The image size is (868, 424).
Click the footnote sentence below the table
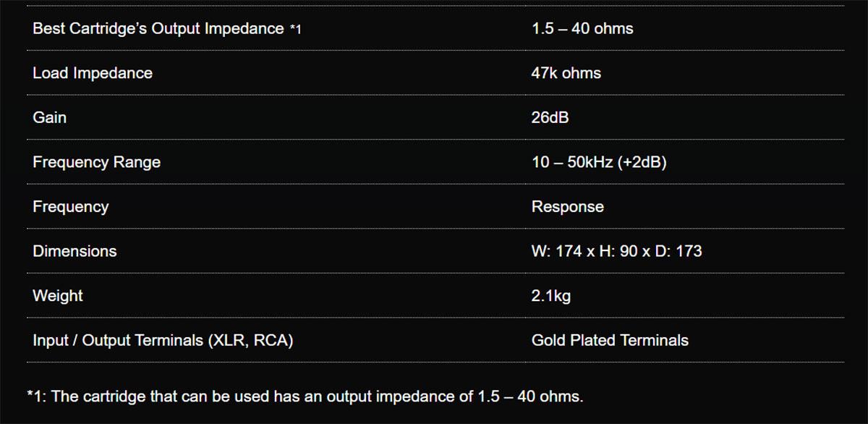click(305, 397)
